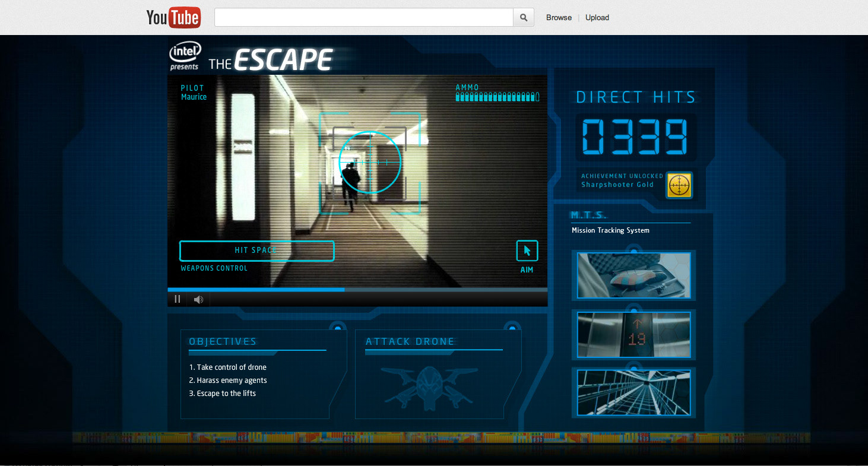Mute audio using the speaker icon
This screenshot has width=868, height=466.
[x=198, y=299]
